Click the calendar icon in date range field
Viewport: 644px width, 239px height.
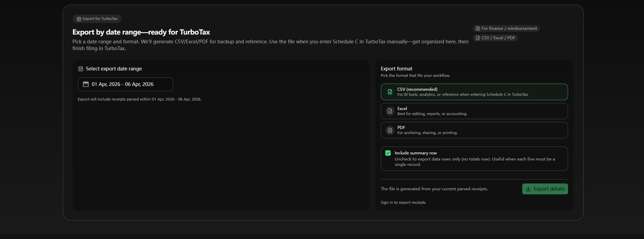point(86,84)
